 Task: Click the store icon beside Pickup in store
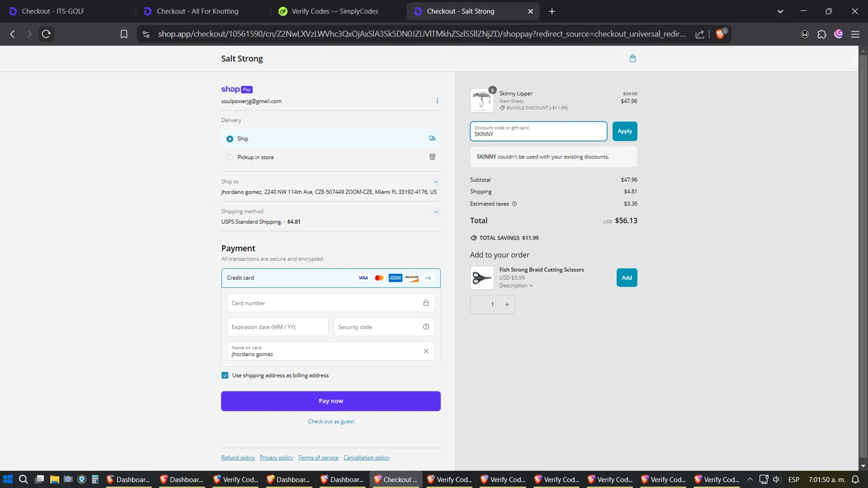pyautogui.click(x=432, y=157)
